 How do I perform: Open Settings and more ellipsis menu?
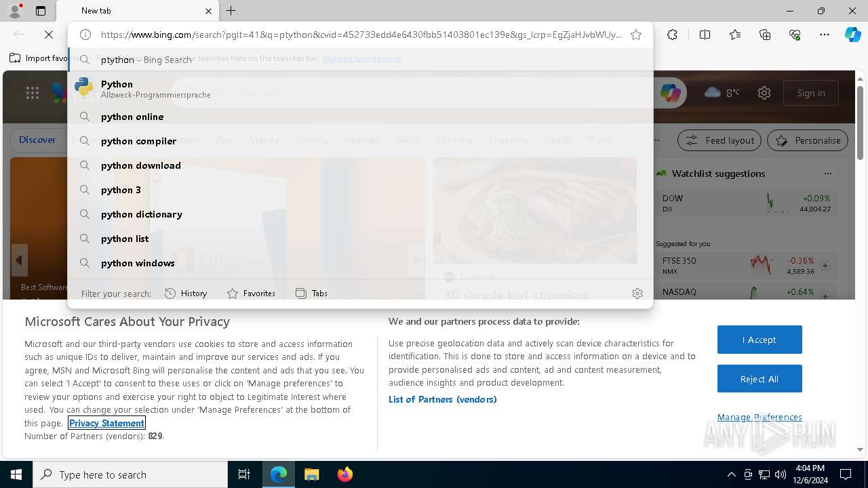825,35
